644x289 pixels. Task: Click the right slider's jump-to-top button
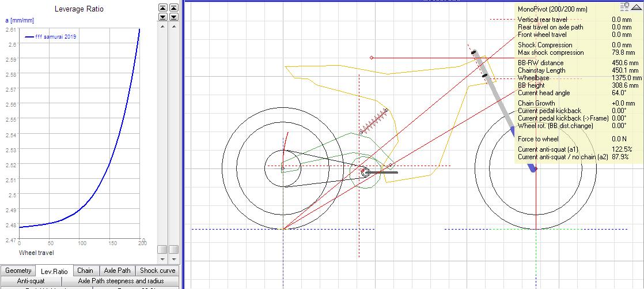click(173, 8)
